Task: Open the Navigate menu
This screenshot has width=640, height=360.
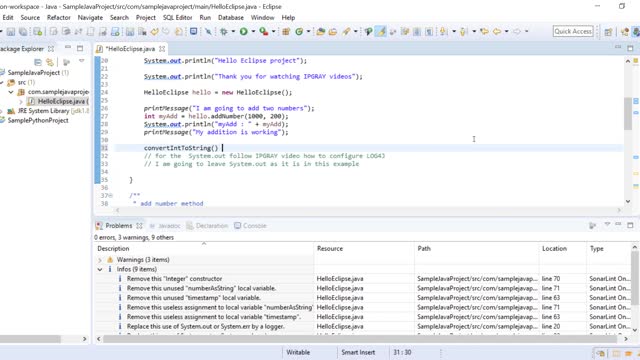Action: 90,18
